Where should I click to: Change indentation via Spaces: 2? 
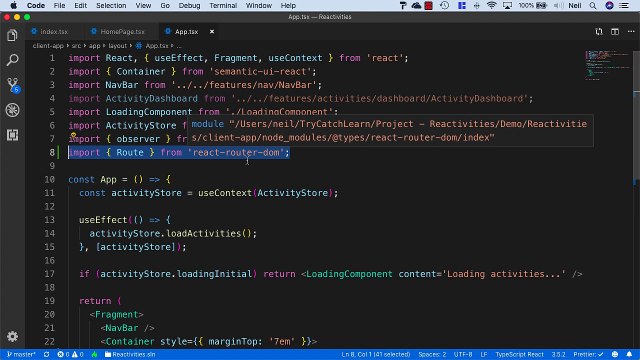tap(432, 354)
